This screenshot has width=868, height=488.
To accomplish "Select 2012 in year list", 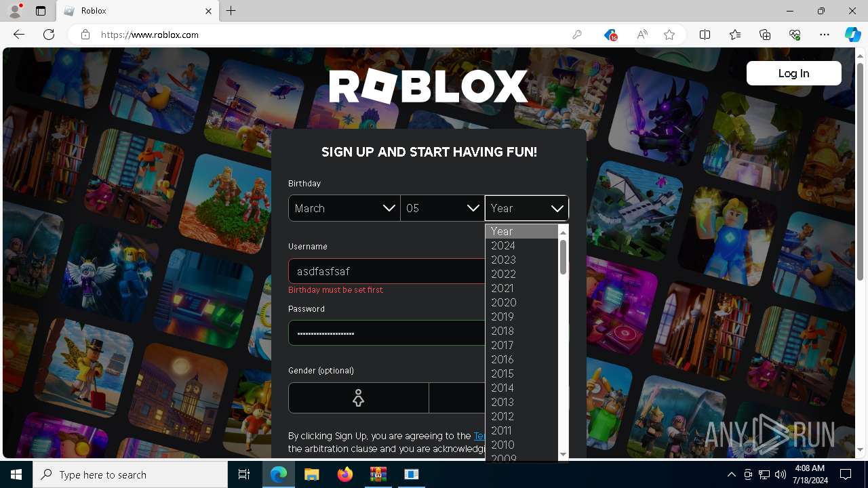I will click(521, 416).
